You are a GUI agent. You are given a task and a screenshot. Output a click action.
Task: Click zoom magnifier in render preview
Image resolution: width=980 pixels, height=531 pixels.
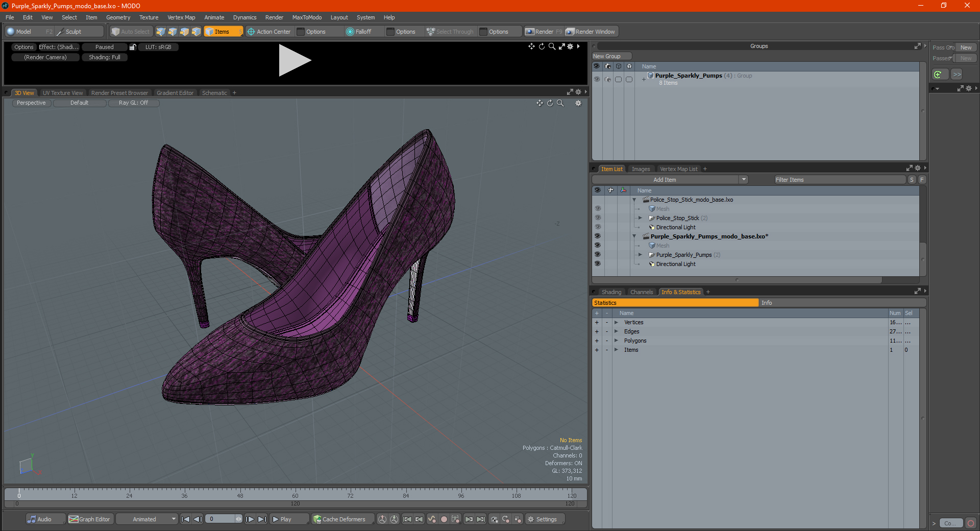point(552,46)
